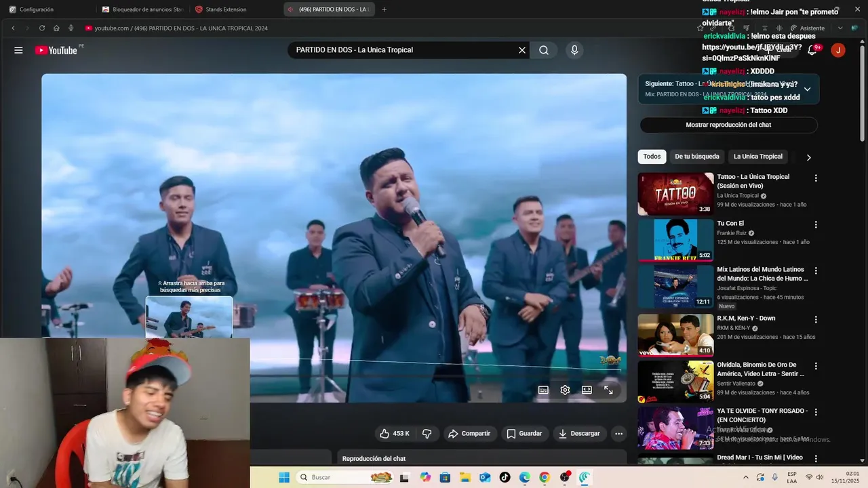
Task: Switch to the Configuración browser tab
Action: (47, 9)
